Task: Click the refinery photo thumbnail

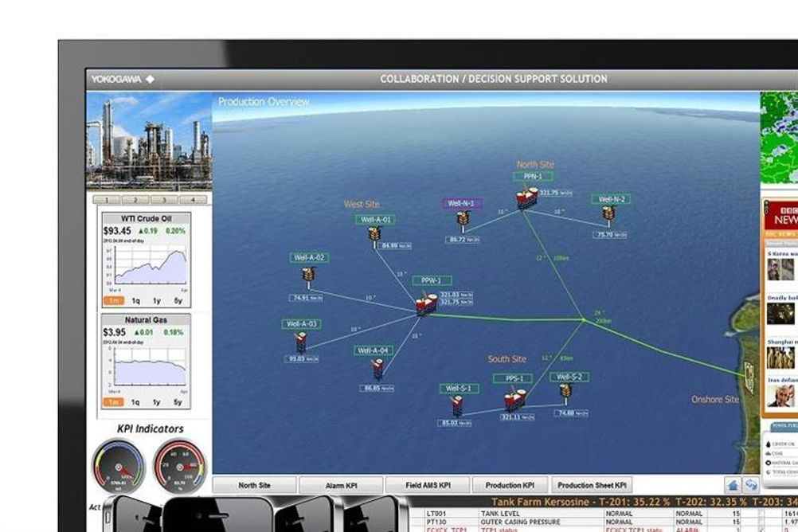Action: pos(150,141)
